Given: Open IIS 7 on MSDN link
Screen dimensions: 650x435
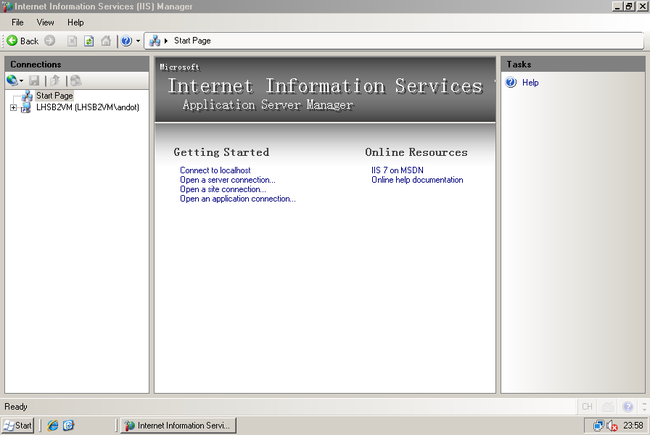Looking at the screenshot, I should [x=397, y=170].
